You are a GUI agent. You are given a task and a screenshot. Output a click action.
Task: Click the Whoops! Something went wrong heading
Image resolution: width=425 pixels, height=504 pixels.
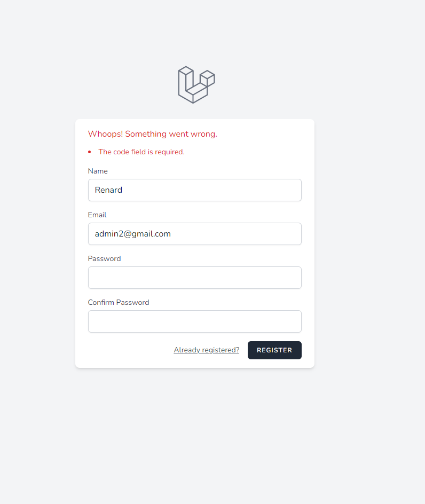tap(153, 133)
